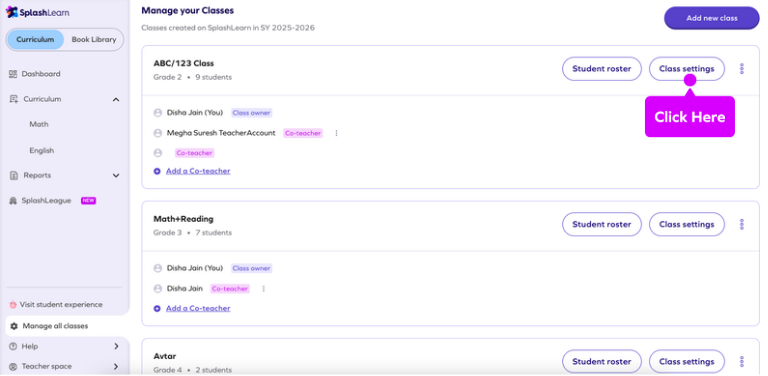The height and width of the screenshot is (376, 768).
Task: Click avatar icon of Megha Suresh TeacherAccount
Action: click(158, 133)
